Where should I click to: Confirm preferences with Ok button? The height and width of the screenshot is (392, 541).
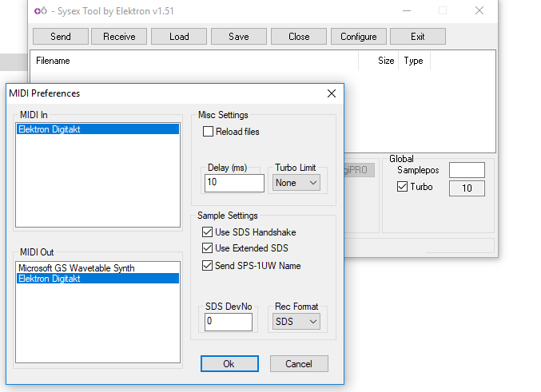click(229, 364)
